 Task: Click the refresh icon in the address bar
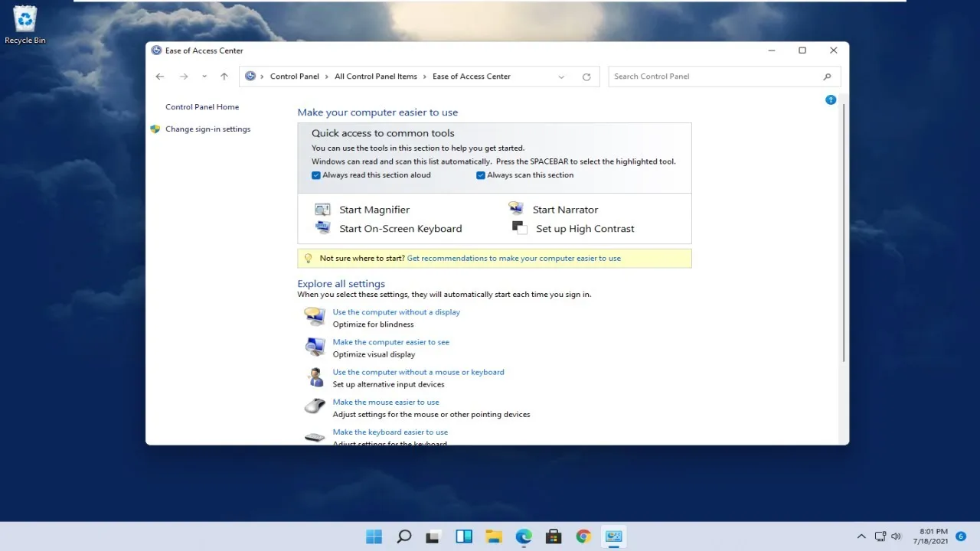click(586, 77)
